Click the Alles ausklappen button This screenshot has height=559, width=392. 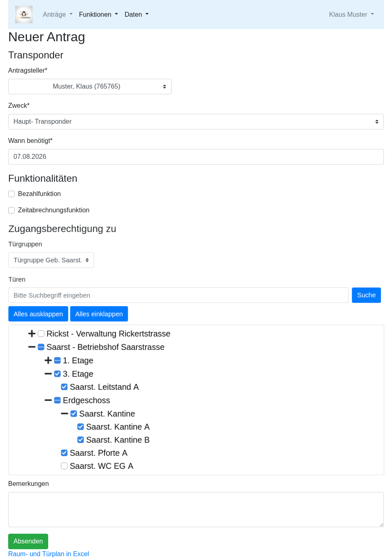click(x=38, y=314)
